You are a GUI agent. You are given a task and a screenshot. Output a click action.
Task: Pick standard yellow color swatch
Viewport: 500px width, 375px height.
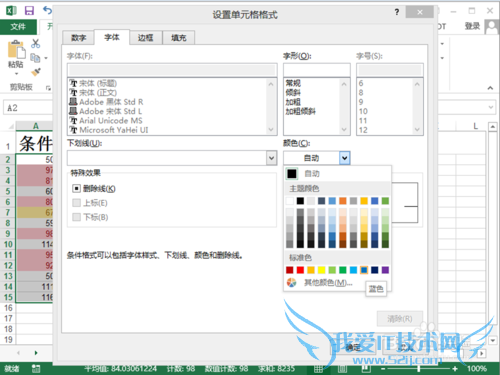(322, 270)
